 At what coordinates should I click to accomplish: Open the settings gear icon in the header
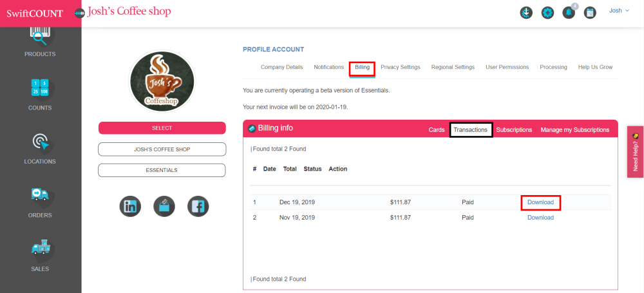click(x=547, y=12)
